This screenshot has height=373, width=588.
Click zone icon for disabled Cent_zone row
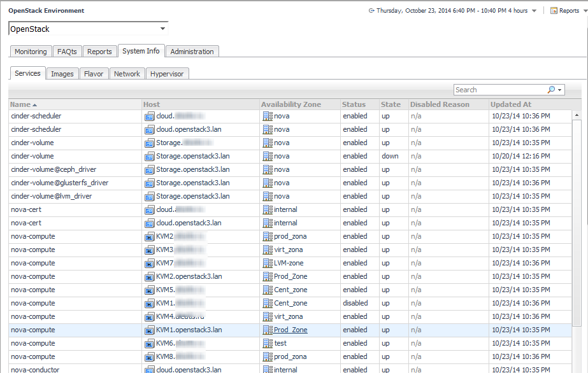click(268, 304)
